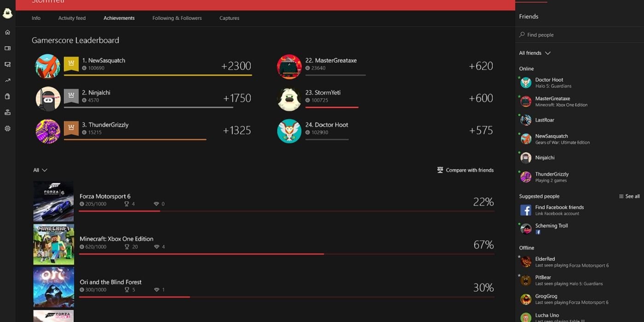Click the trophy icon under Forza Motorsport 6
This screenshot has height=322, width=644.
(126, 204)
